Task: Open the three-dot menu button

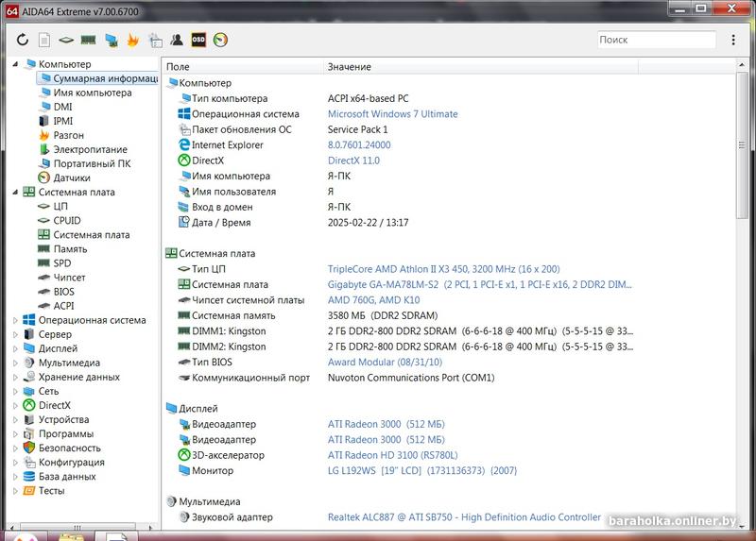Action: point(733,40)
